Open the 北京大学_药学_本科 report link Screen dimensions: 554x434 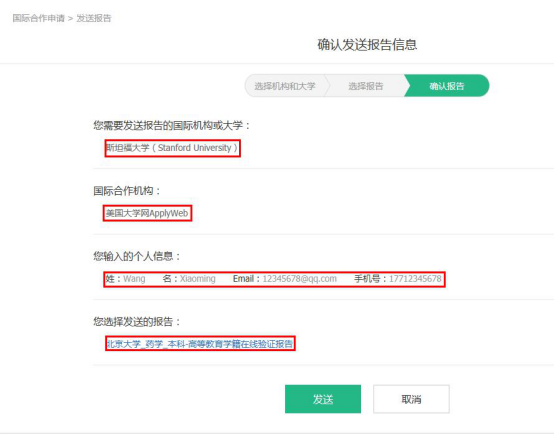(x=200, y=344)
